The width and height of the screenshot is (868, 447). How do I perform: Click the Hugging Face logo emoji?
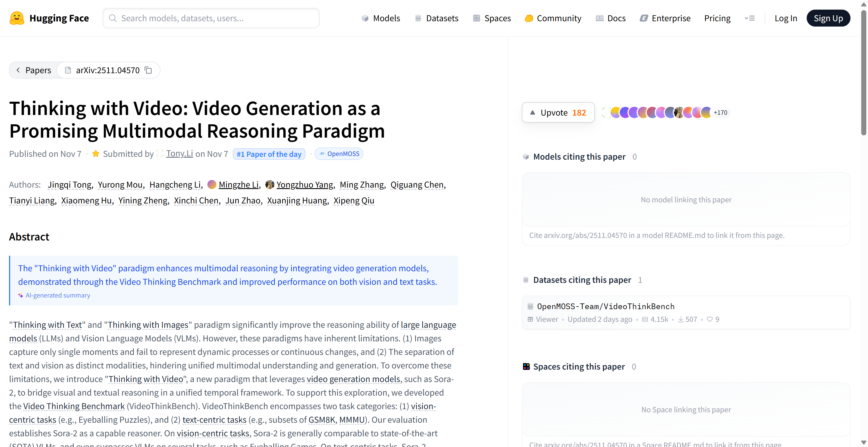pos(16,18)
